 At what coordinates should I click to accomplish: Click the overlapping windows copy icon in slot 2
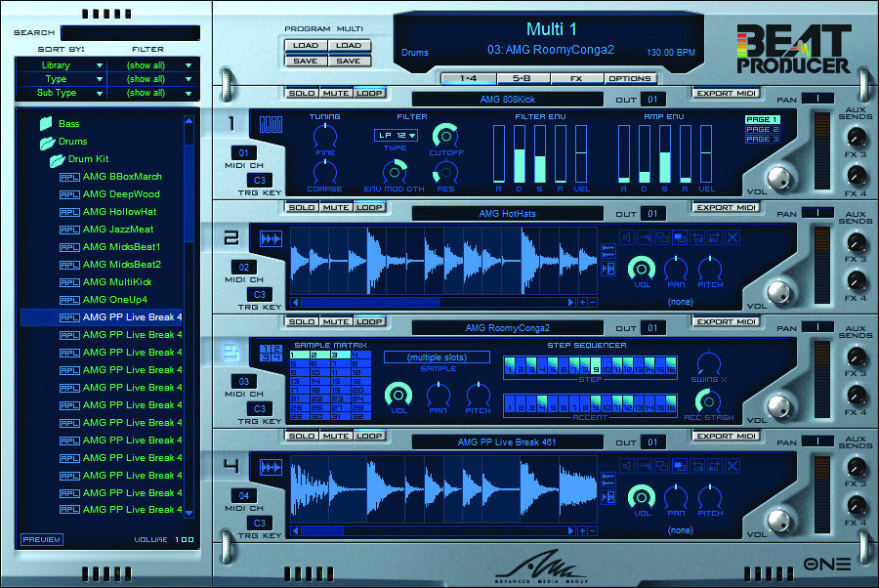[662, 237]
